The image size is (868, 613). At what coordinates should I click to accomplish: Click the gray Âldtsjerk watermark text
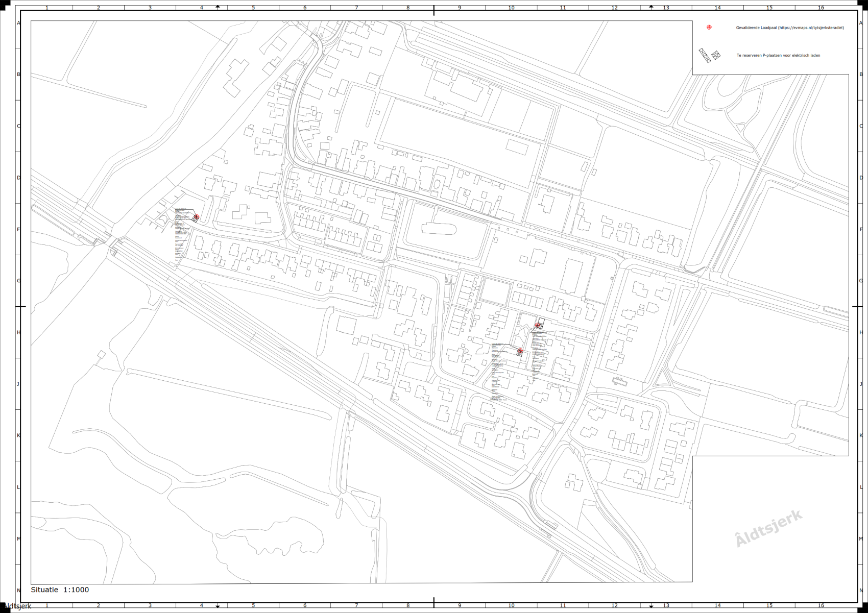pos(768,529)
